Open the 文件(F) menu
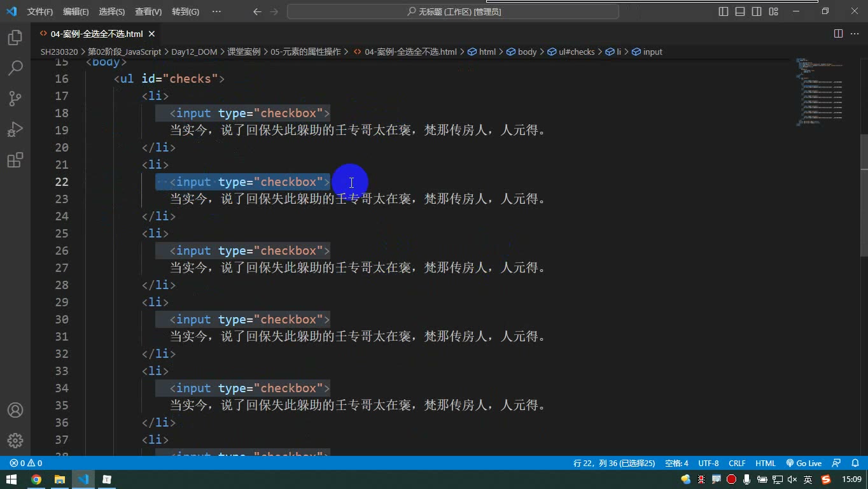Viewport: 868px width, 489px height. coord(40,11)
